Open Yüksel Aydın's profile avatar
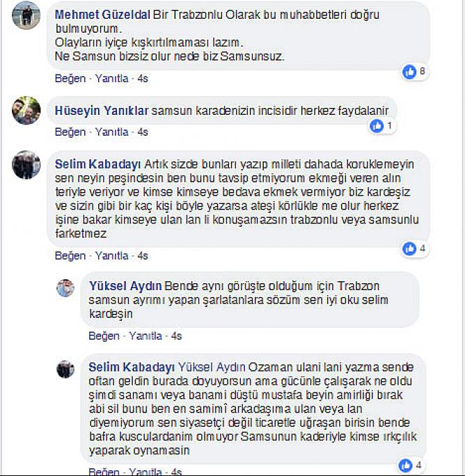This screenshot has height=476, width=465. pyautogui.click(x=65, y=288)
